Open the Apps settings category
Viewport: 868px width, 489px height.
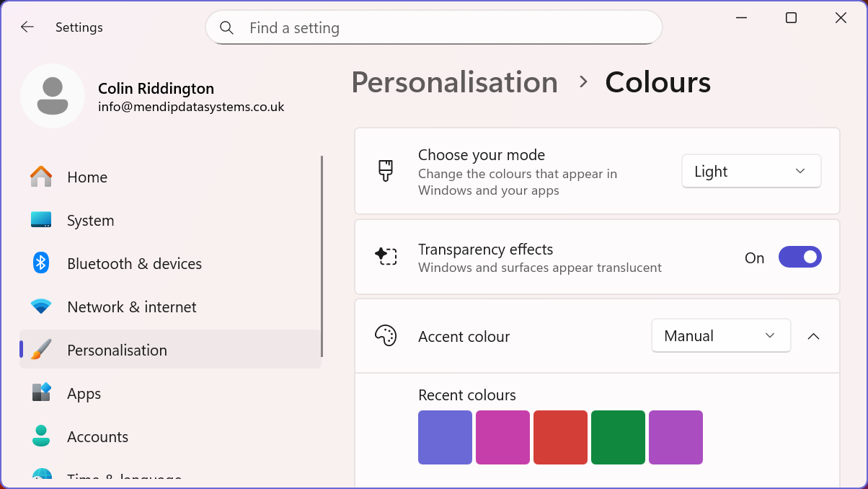tap(170, 393)
